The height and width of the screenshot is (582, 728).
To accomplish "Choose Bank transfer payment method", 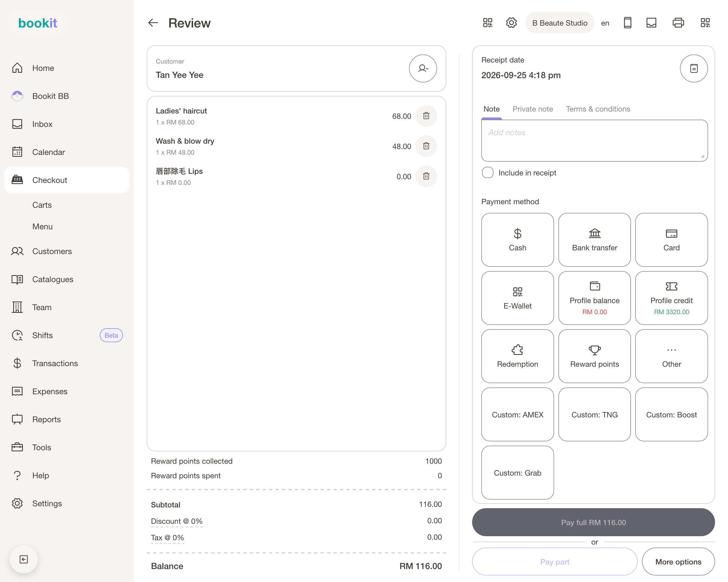I will [594, 240].
